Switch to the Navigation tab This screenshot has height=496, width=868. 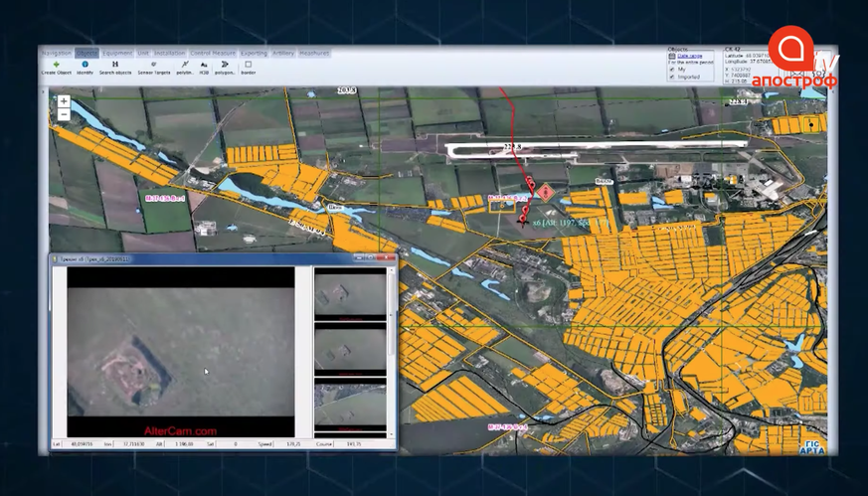click(x=57, y=53)
